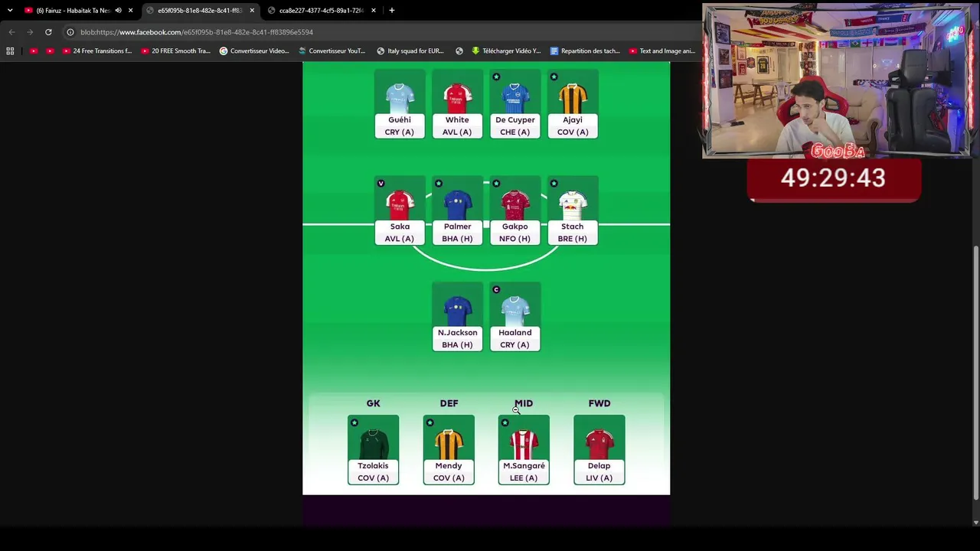
Task: Go forward to the next page
Action: point(30,32)
